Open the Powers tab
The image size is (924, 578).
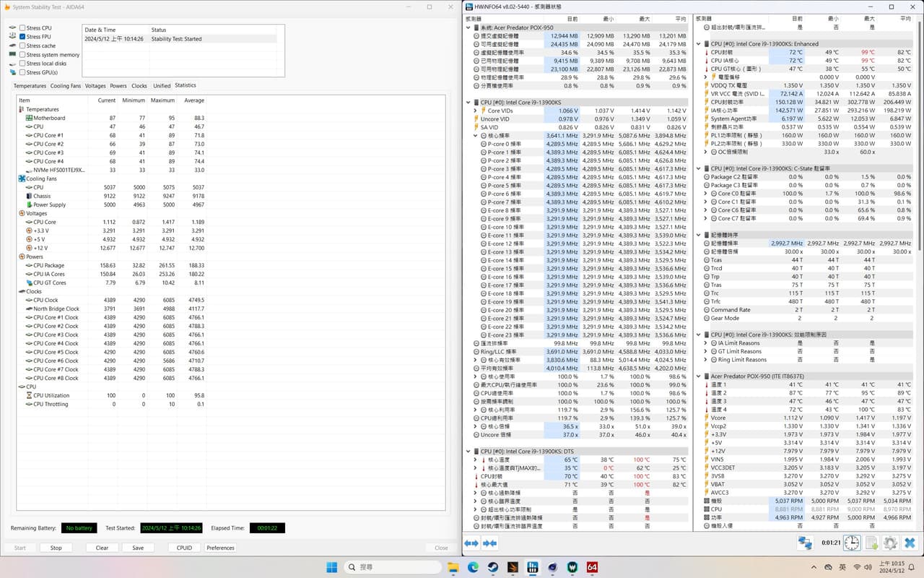[x=118, y=86]
